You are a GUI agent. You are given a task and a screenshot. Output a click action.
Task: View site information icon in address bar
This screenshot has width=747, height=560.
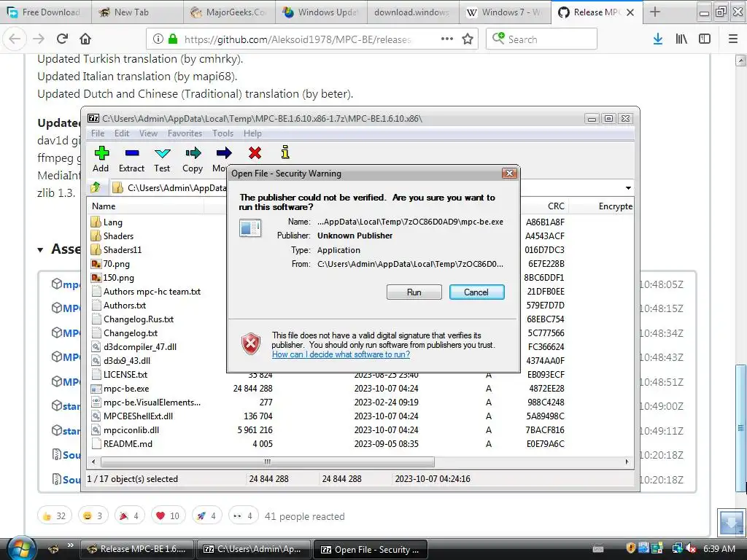[x=158, y=39]
